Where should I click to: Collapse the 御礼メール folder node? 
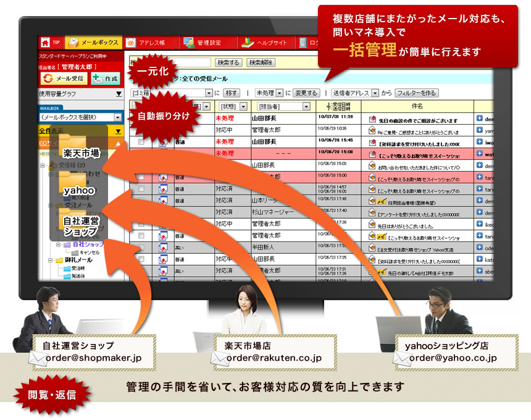pos(50,259)
